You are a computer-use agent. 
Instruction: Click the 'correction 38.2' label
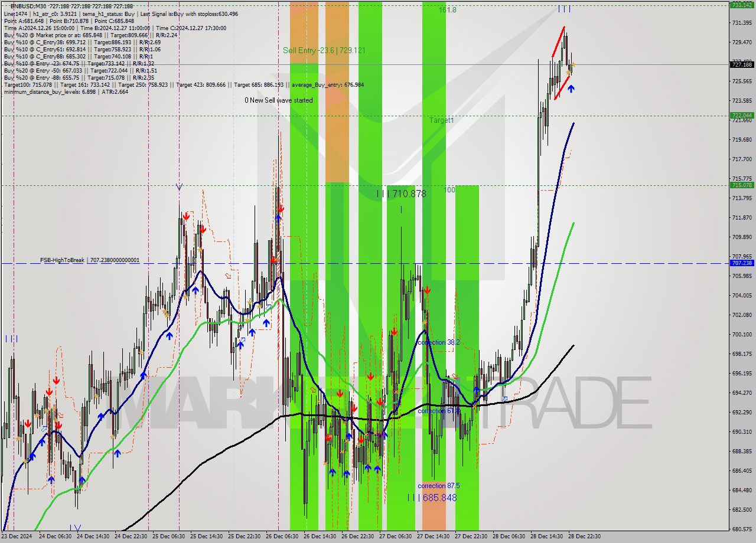point(438,342)
